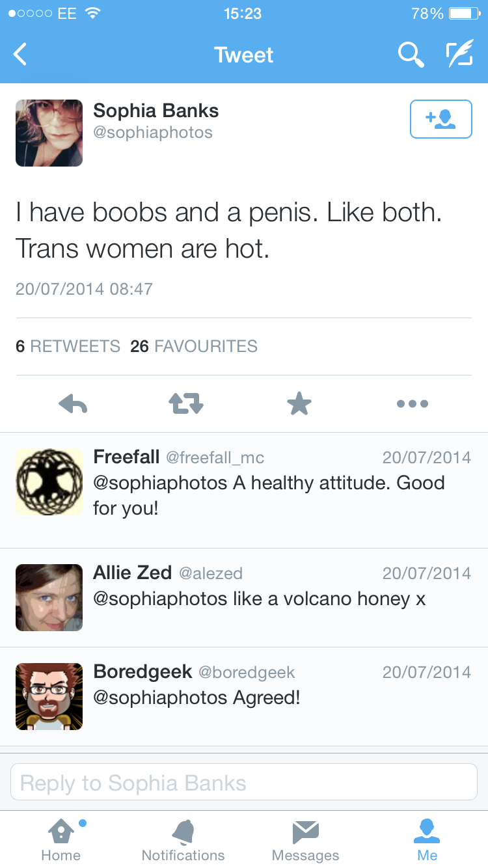Tap Allie Zed's profile photo
This screenshot has height=868, width=488.
coord(49,598)
